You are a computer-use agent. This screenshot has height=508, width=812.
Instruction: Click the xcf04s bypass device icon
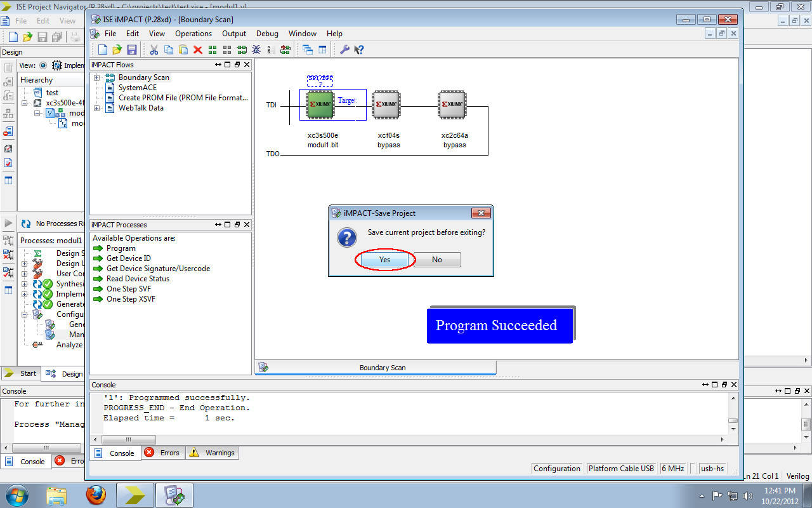[386, 104]
